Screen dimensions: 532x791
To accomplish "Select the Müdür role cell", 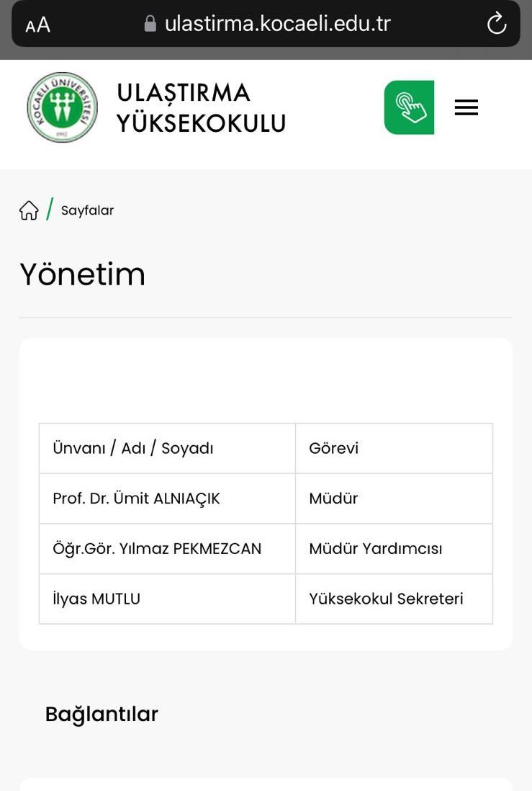I will [333, 499].
